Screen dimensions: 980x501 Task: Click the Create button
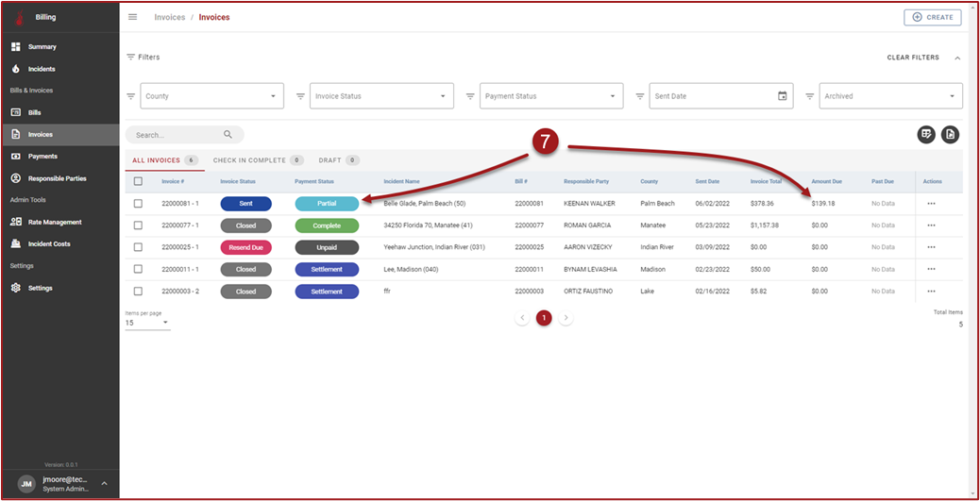(932, 17)
